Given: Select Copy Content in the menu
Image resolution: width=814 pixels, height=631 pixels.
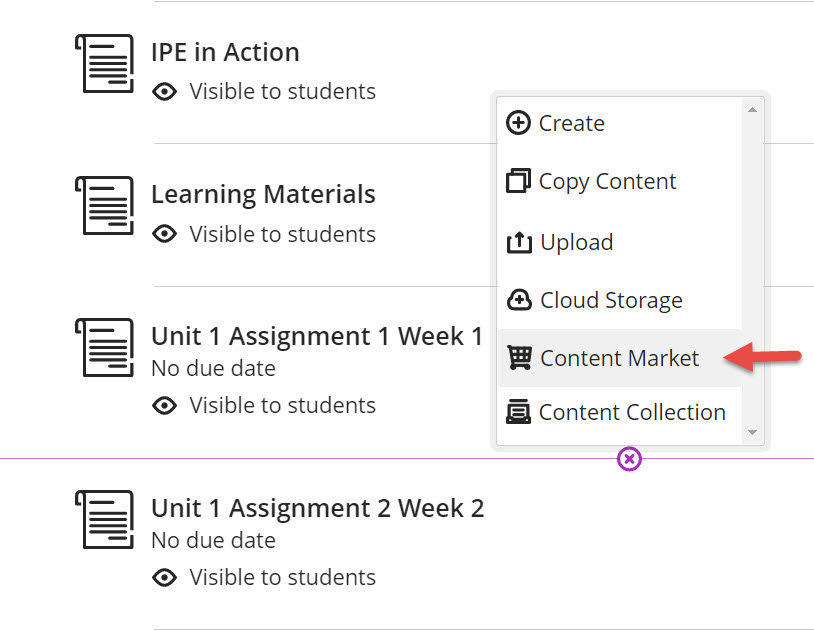Looking at the screenshot, I should [607, 181].
